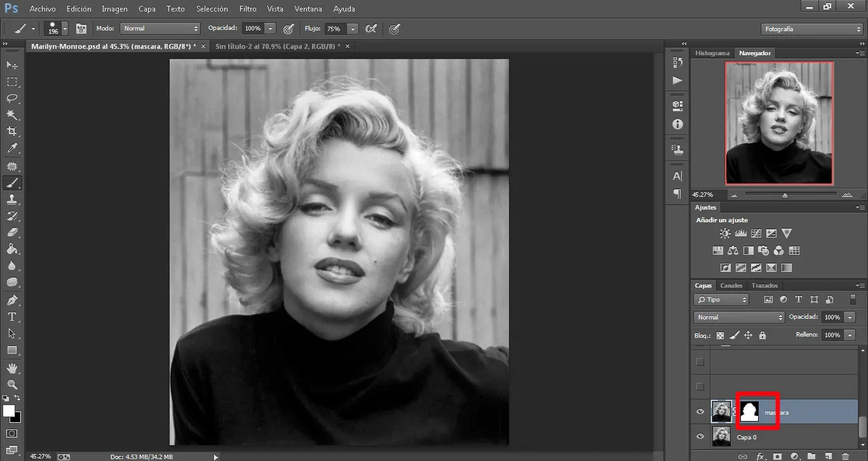Open the Ventana menu
Screen dimensions: 868x461
[x=308, y=9]
